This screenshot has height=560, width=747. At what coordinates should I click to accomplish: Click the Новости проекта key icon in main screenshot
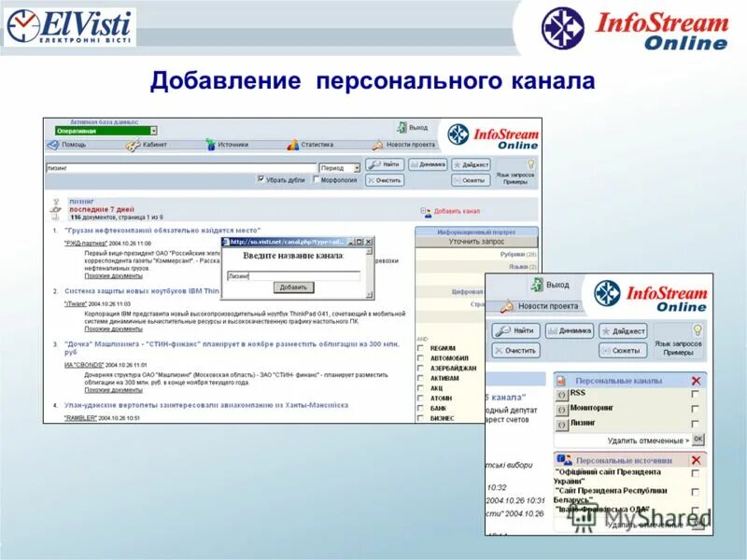click(377, 145)
